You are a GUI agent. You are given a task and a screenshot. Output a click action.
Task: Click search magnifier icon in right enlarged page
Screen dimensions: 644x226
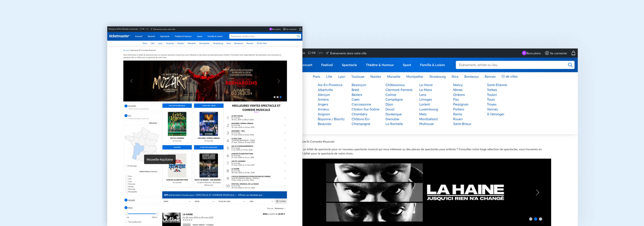570,65
